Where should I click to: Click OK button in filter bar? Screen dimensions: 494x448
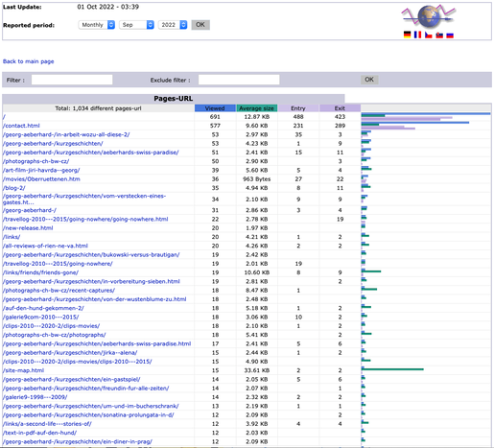pos(369,80)
